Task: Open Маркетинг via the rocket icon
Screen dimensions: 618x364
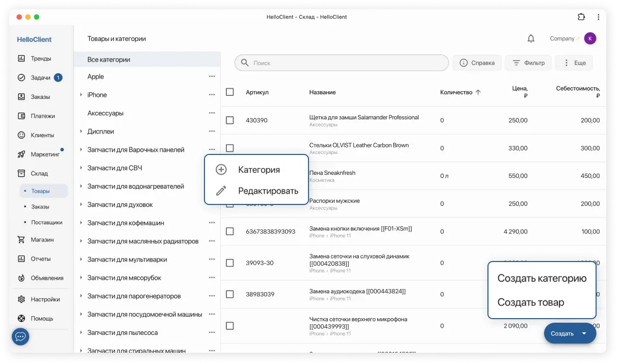Action: tap(21, 154)
